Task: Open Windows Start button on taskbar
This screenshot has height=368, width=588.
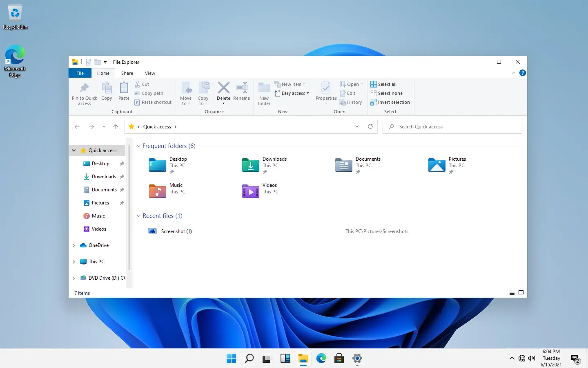Action: click(x=231, y=359)
